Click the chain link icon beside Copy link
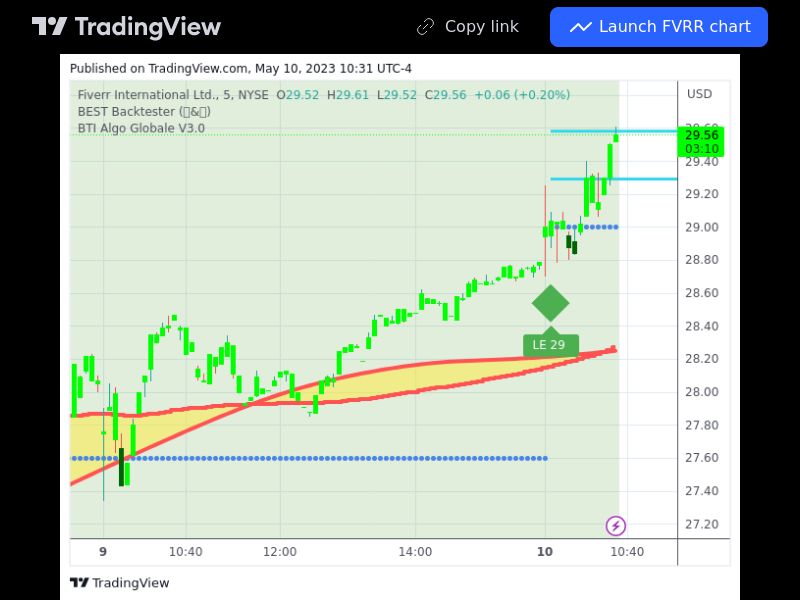 pos(426,27)
